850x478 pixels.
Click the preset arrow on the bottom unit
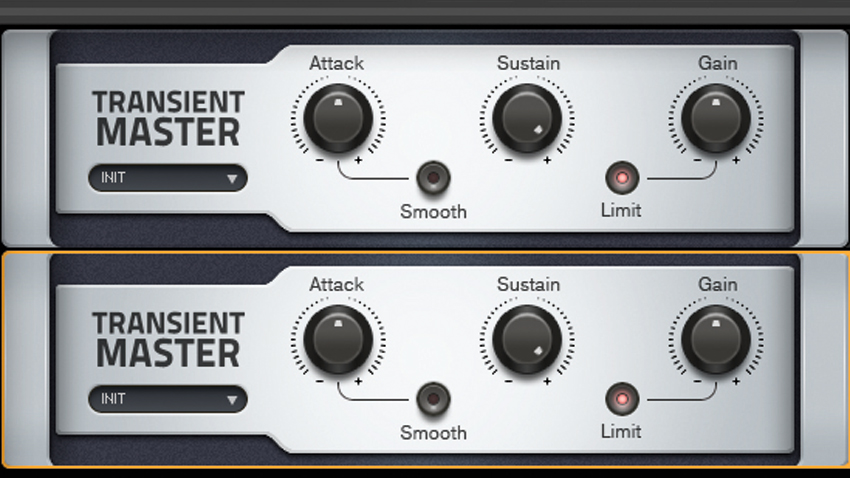[232, 400]
